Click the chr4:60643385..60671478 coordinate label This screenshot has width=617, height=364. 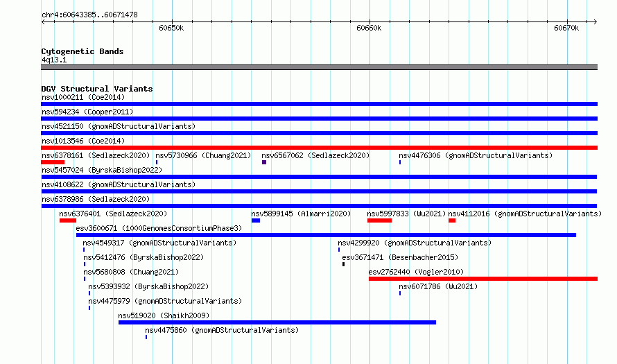tap(89, 15)
